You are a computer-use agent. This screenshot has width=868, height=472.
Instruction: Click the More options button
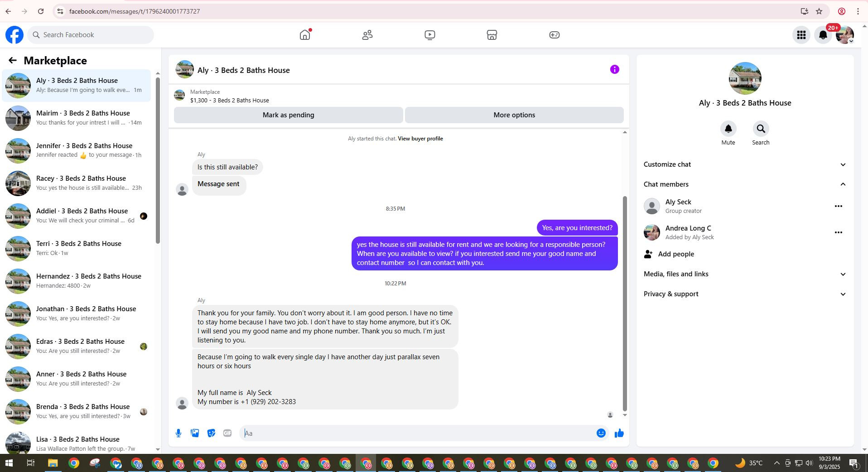click(514, 115)
